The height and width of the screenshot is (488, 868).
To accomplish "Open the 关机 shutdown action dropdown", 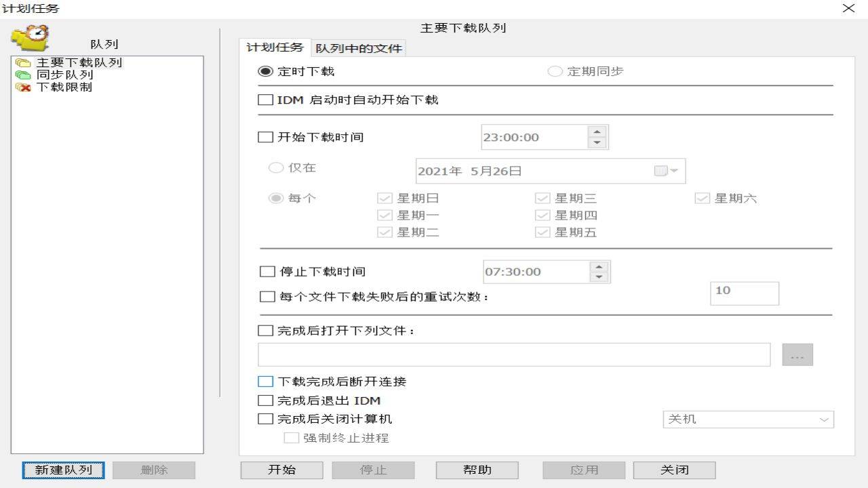I will pyautogui.click(x=748, y=419).
